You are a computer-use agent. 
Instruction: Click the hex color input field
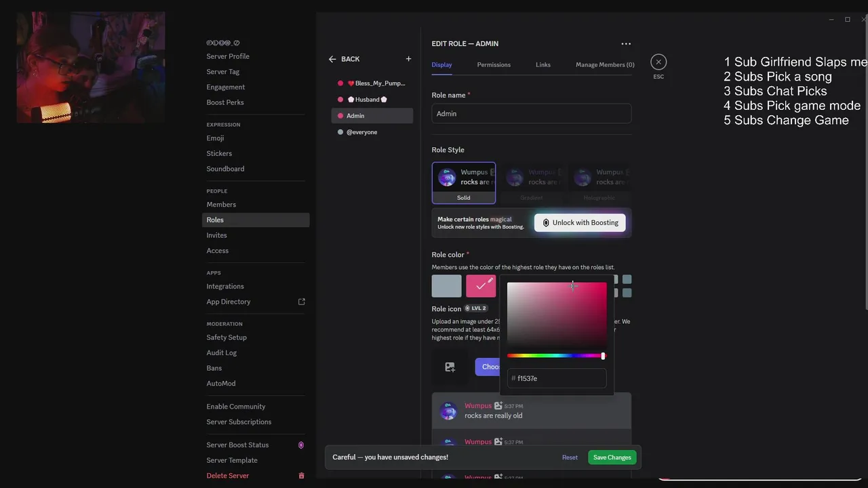(557, 378)
